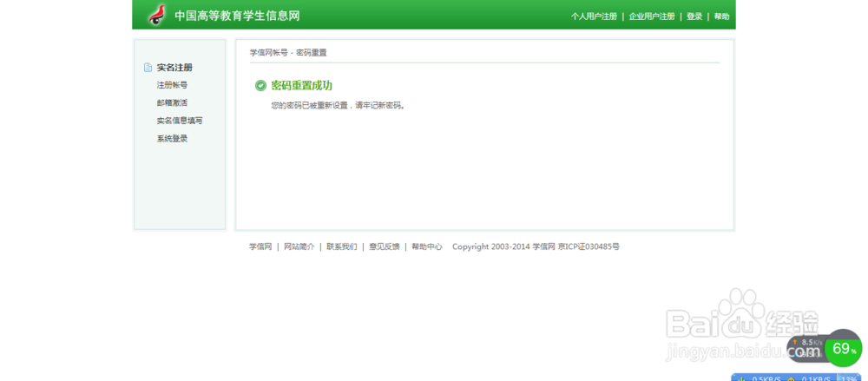This screenshot has height=381, width=868.
Task: Open the 网站简介 footer link
Action: [299, 246]
